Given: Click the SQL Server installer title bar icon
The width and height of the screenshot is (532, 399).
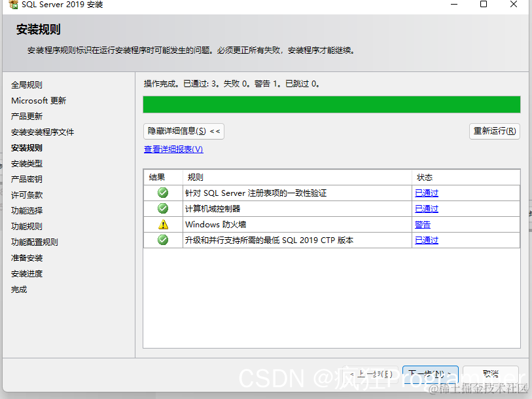Looking at the screenshot, I should click(13, 5).
